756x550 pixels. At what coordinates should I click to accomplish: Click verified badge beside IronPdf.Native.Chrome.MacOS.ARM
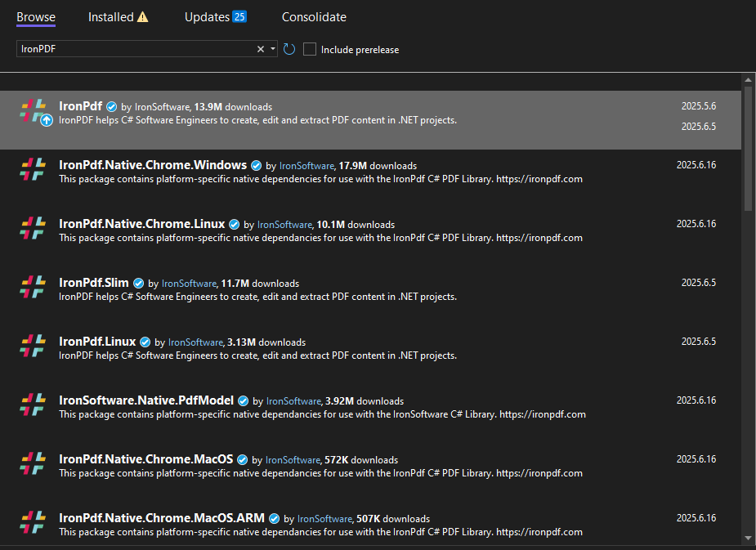point(274,518)
